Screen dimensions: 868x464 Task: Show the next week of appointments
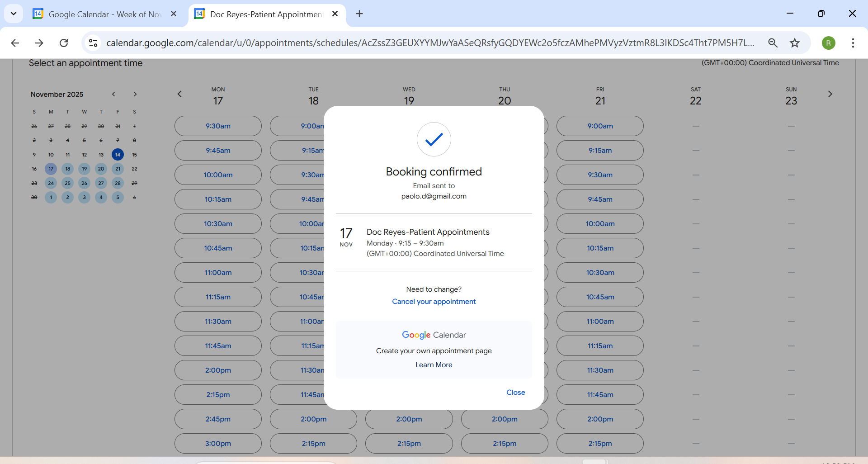point(830,94)
